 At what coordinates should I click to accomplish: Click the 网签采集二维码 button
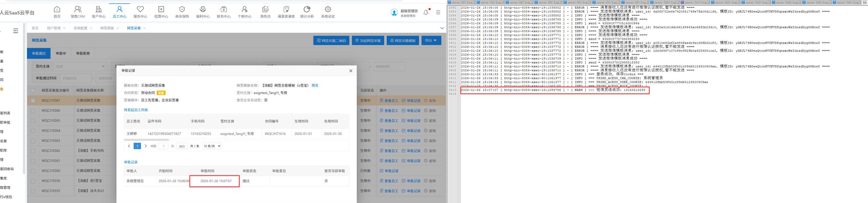331,40
